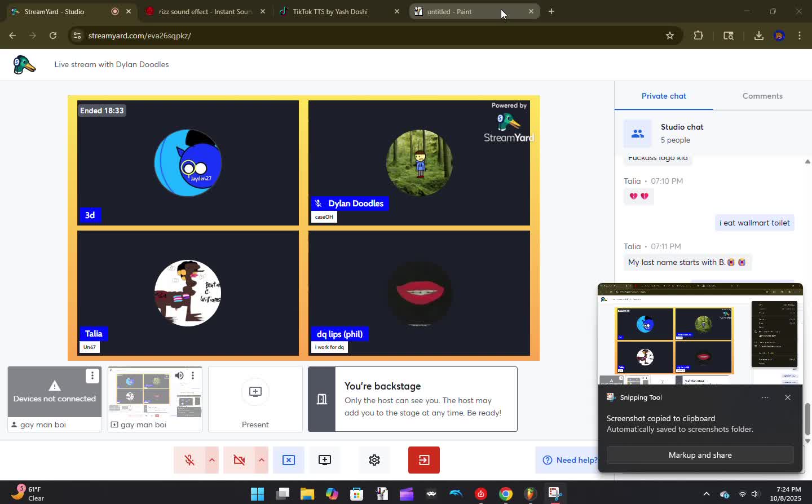Open options menu on Devices not connected card
The height and width of the screenshot is (504, 812).
point(92,375)
